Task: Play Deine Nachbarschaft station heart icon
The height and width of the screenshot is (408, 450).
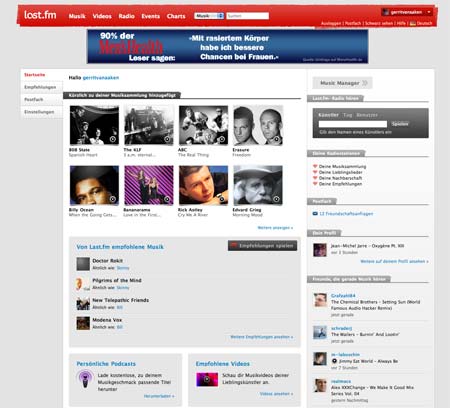Action: [315, 178]
